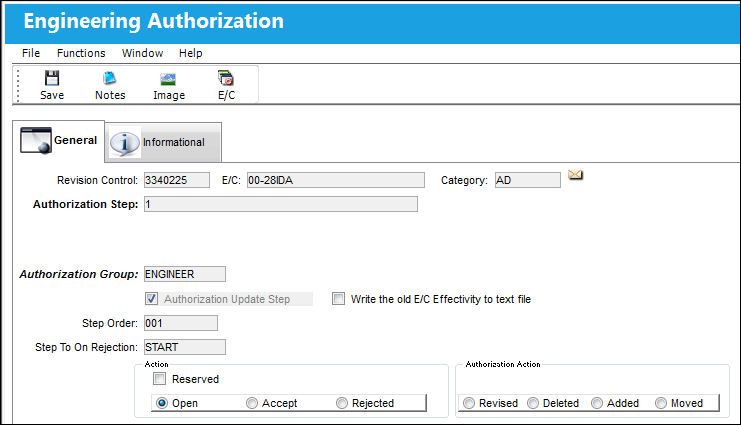Click the toolbar grip handle
The image size is (741, 425).
18,85
